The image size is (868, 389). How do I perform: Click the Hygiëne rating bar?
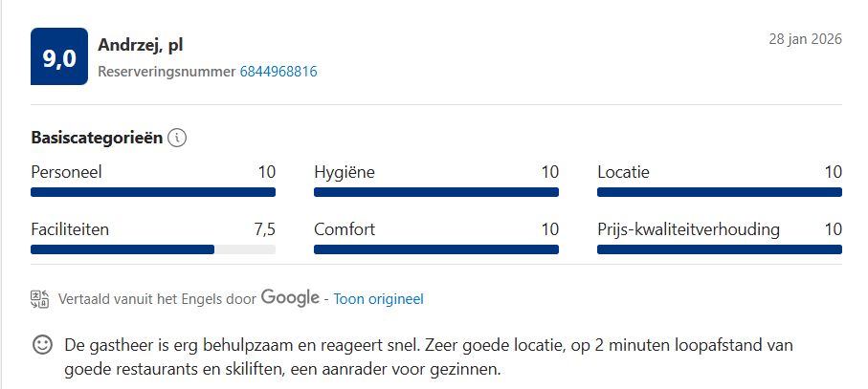436,192
